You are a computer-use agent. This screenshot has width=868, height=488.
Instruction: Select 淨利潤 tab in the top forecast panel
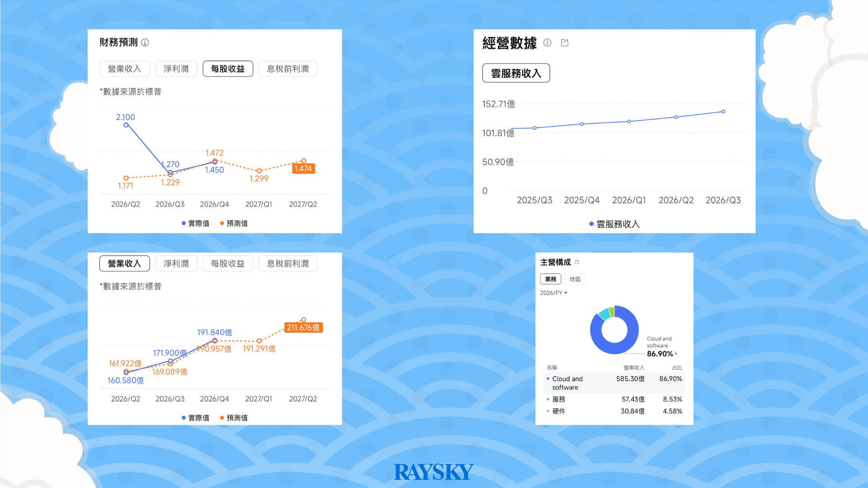(x=176, y=69)
